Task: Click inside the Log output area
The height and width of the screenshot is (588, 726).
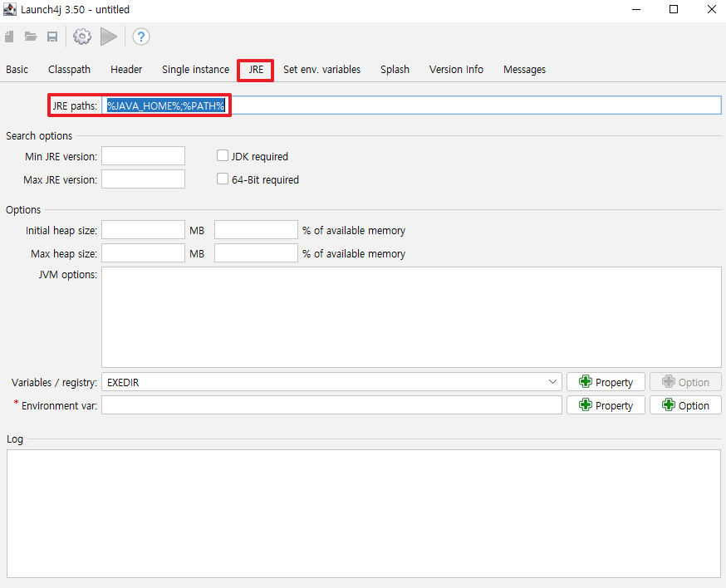Action: coord(364,513)
